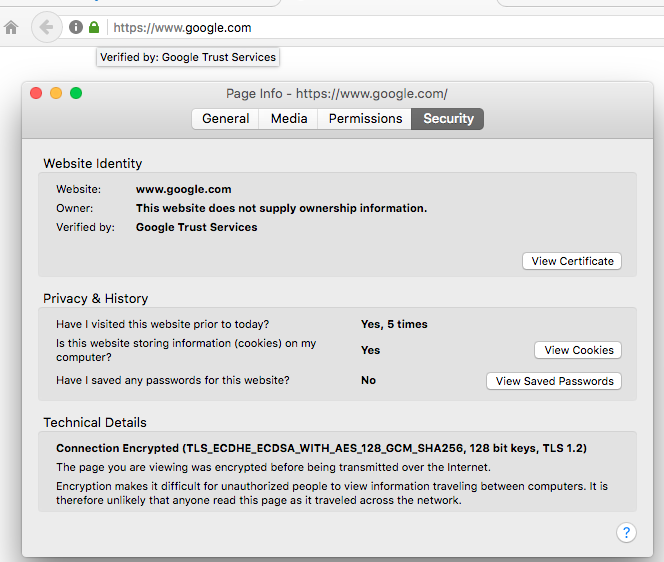
Task: Open the View Cookies button
Action: pyautogui.click(x=579, y=350)
